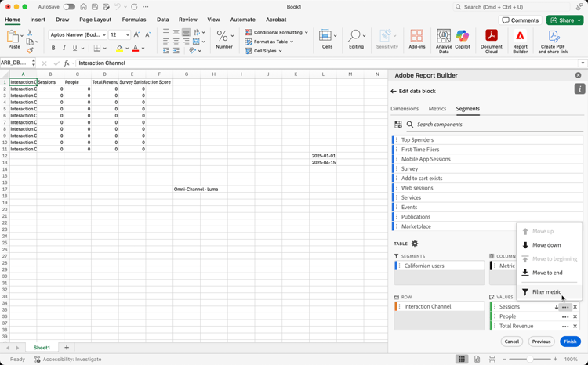Open the Add-ins icon
Screen dimensions: 588x365
(x=416, y=39)
